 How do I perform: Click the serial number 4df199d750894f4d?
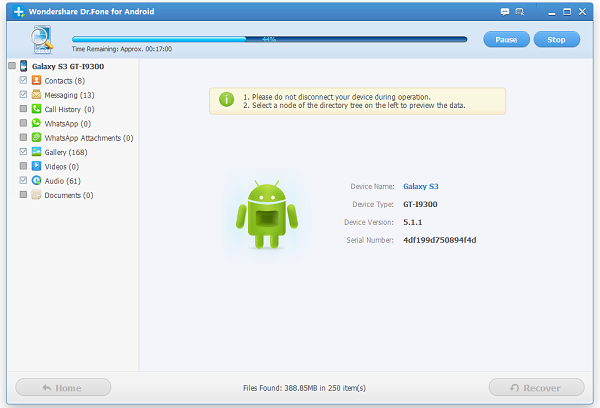[440, 240]
